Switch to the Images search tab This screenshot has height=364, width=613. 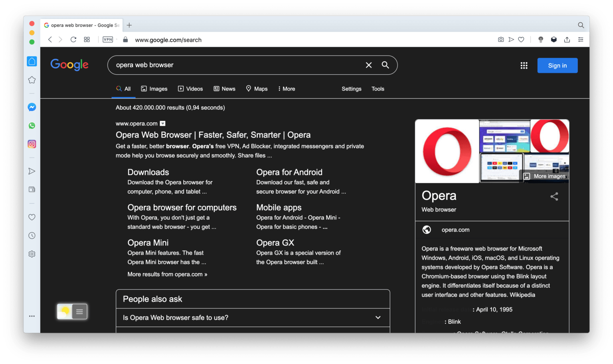pyautogui.click(x=154, y=89)
